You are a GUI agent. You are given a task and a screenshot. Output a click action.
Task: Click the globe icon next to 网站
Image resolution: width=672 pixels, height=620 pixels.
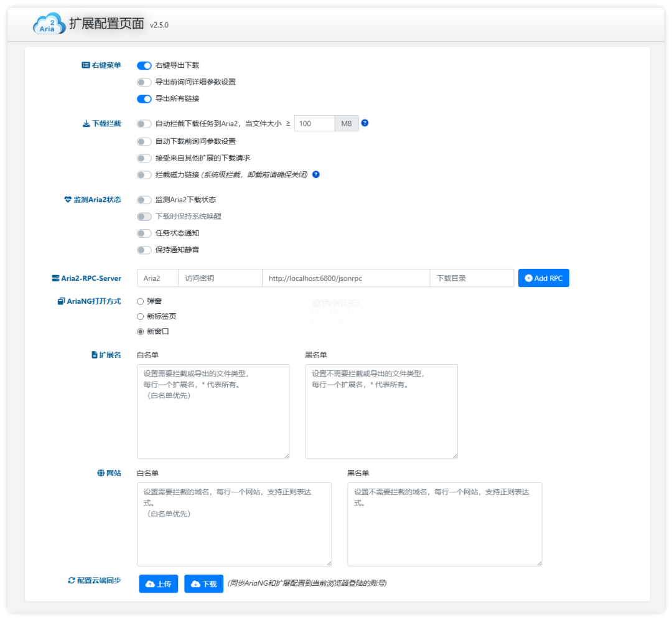[101, 473]
